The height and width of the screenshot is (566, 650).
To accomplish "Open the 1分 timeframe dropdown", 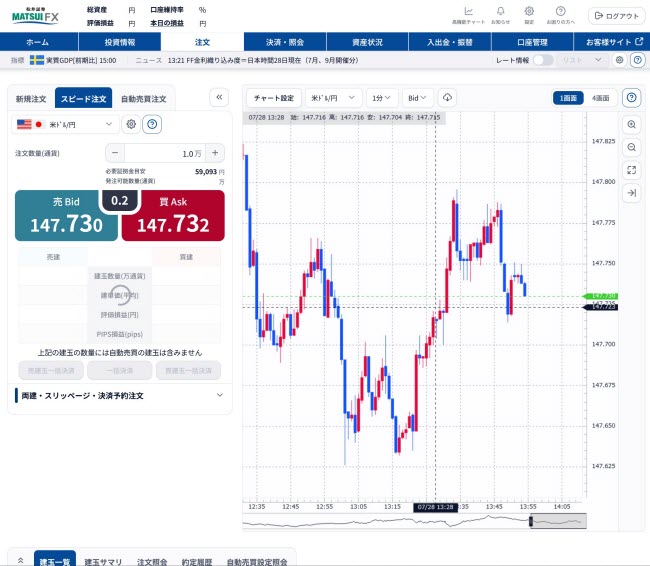I will point(381,98).
